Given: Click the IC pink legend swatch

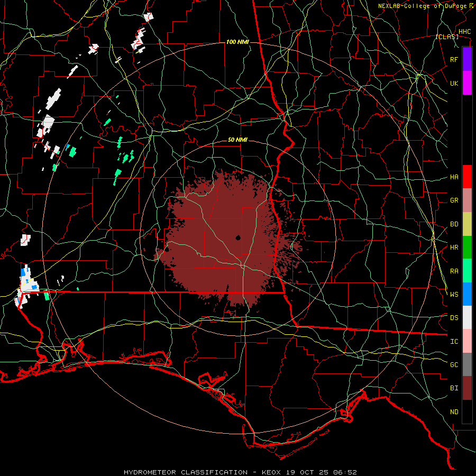Looking at the screenshot, I should click(x=467, y=341).
